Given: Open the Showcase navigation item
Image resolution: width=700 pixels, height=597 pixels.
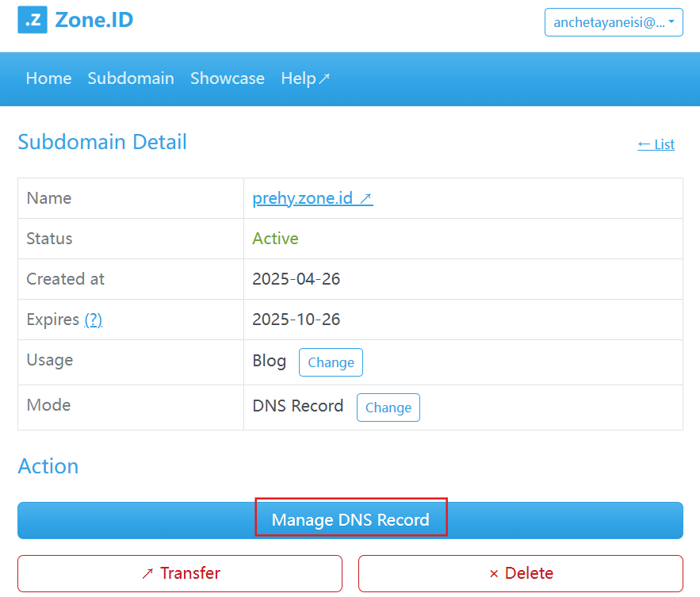Looking at the screenshot, I should (x=228, y=78).
